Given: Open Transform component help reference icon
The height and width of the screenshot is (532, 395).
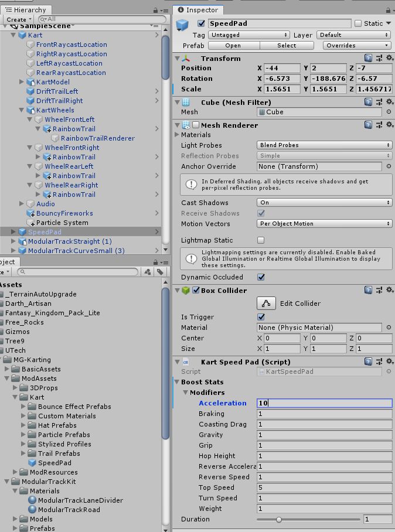Looking at the screenshot, I should [368, 59].
